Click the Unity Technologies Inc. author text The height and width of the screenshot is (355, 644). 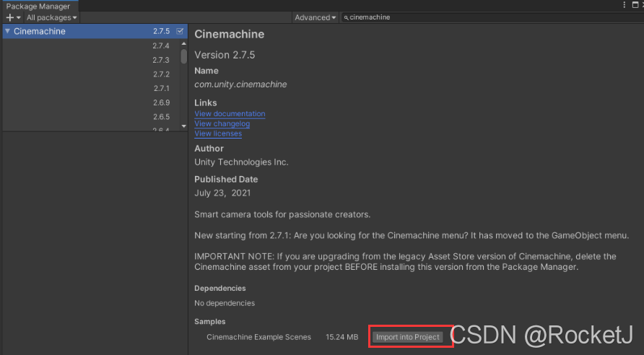(241, 162)
